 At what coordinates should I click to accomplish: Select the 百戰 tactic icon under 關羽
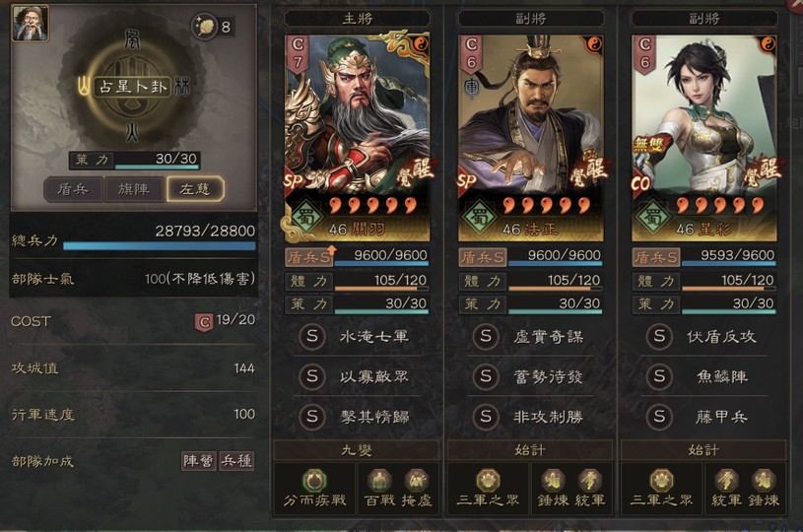pos(379,481)
